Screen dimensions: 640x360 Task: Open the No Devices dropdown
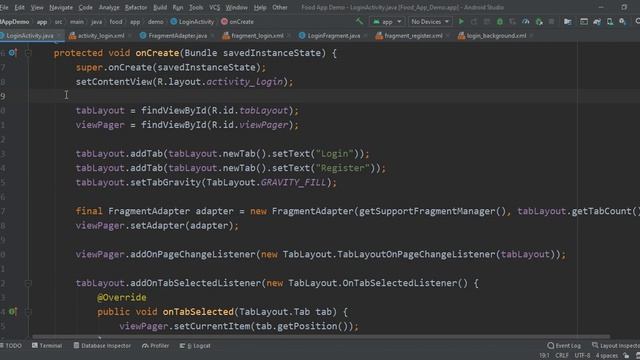click(x=430, y=22)
